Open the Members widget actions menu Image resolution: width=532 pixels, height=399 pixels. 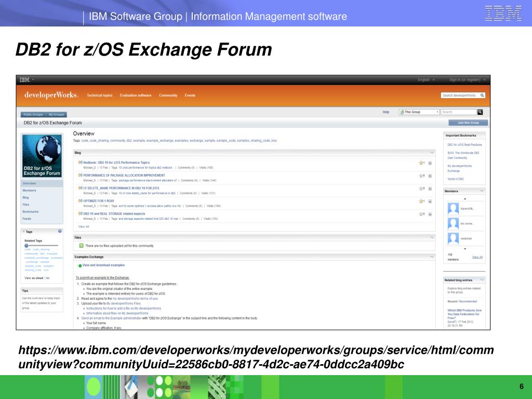[x=482, y=191]
